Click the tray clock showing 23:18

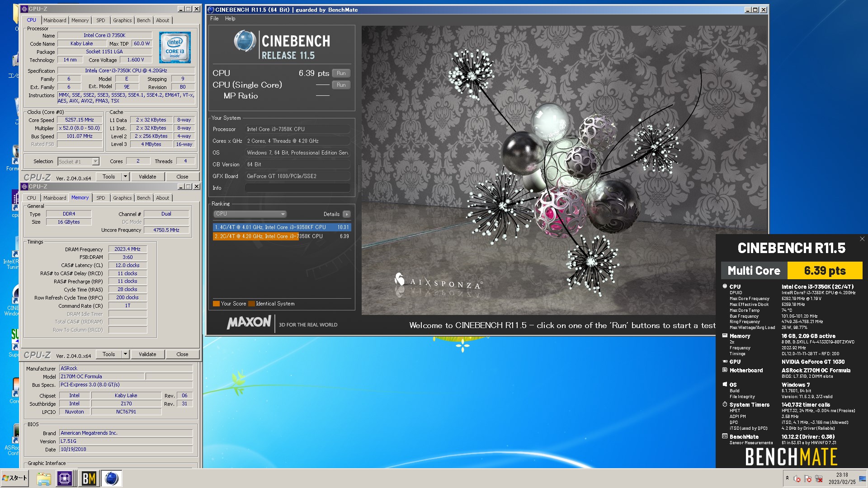point(842,478)
